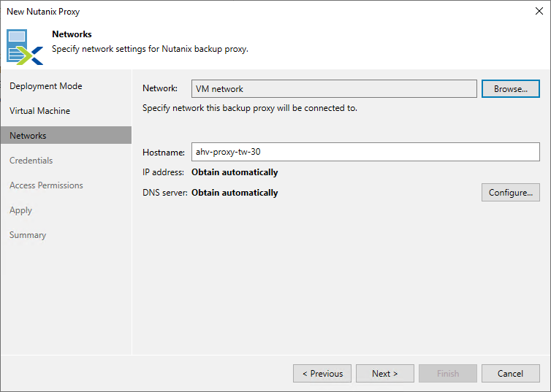The height and width of the screenshot is (392, 551).
Task: Click the Network field showing VM network
Action: tap(334, 89)
